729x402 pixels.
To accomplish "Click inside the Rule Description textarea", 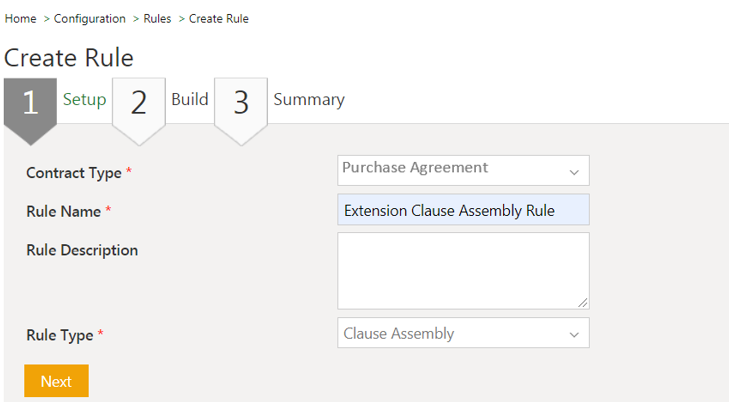I will coord(463,270).
